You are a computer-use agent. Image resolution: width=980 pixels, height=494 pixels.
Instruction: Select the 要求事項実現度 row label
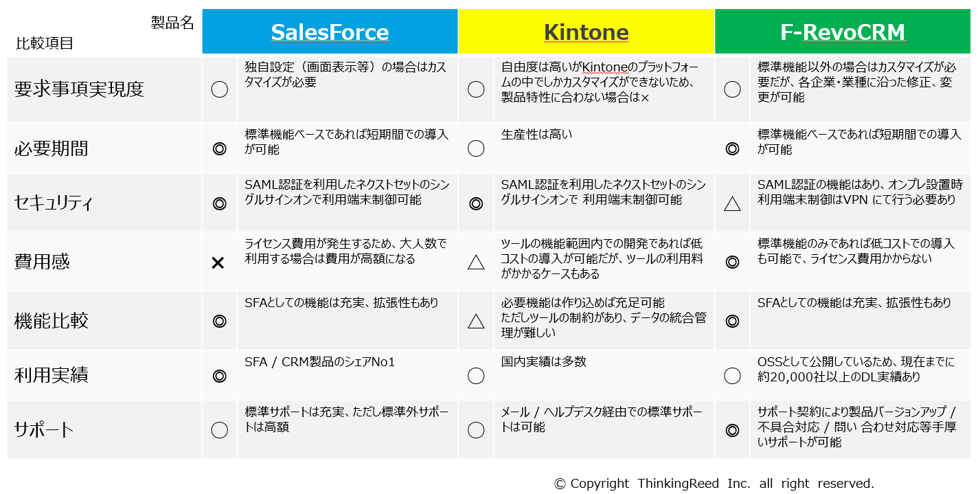click(x=79, y=89)
